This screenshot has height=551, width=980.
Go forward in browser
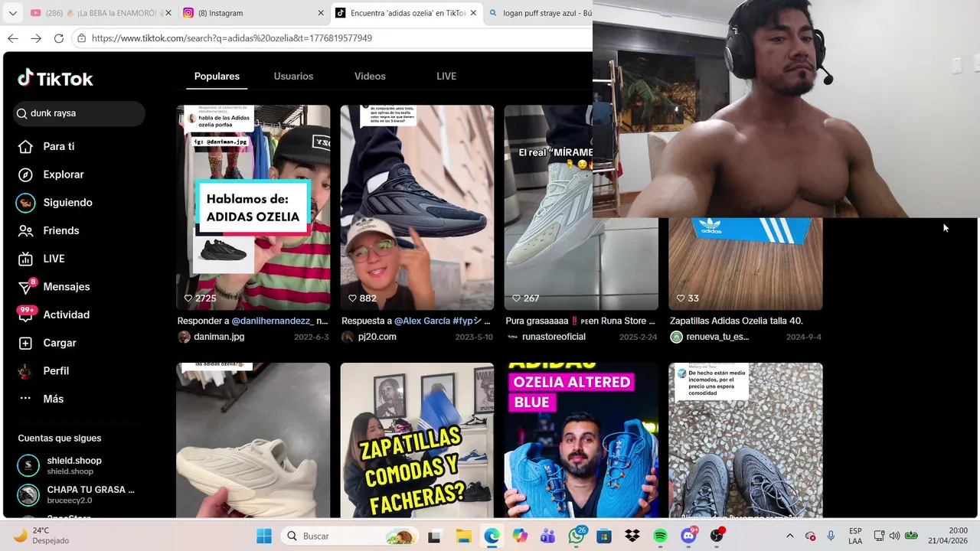click(x=36, y=38)
